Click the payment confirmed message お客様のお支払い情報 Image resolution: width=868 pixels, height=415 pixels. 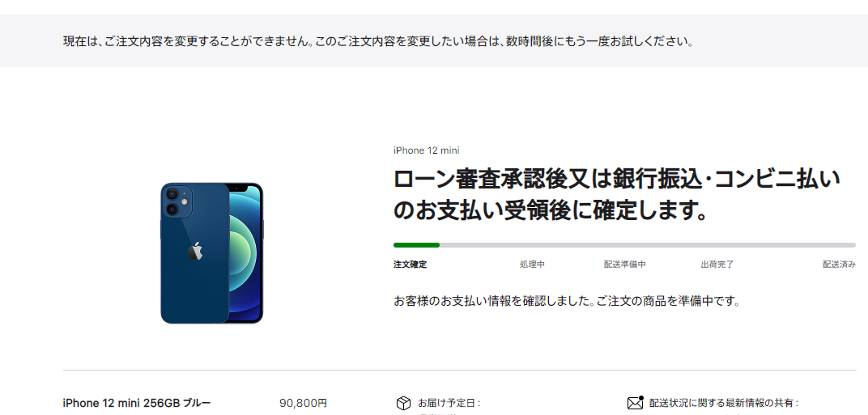pos(567,302)
